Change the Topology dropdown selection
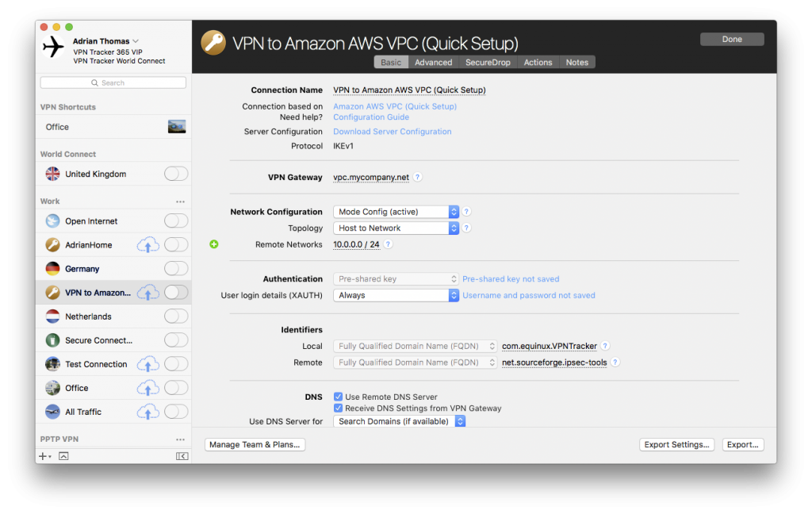 point(395,228)
